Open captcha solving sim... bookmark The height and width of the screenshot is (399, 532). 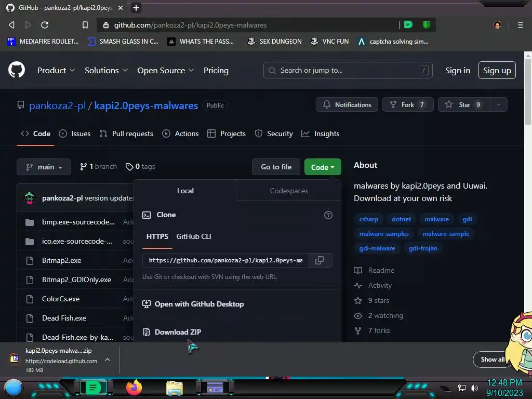coord(393,42)
